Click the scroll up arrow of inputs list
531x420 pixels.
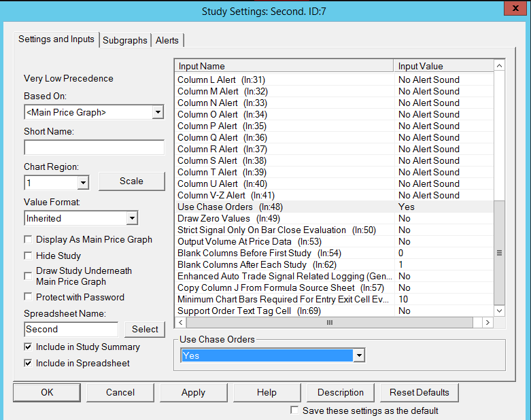pos(500,67)
